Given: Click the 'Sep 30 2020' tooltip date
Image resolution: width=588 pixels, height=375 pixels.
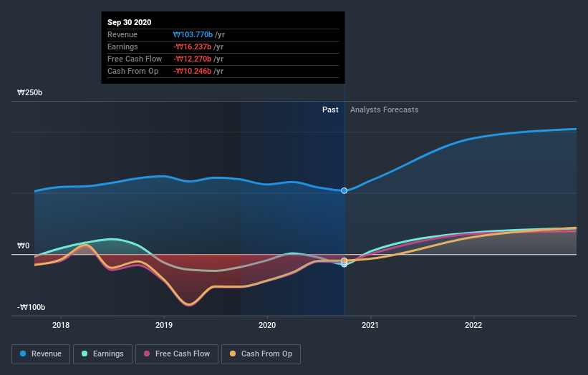Looking at the screenshot, I should (x=130, y=22).
